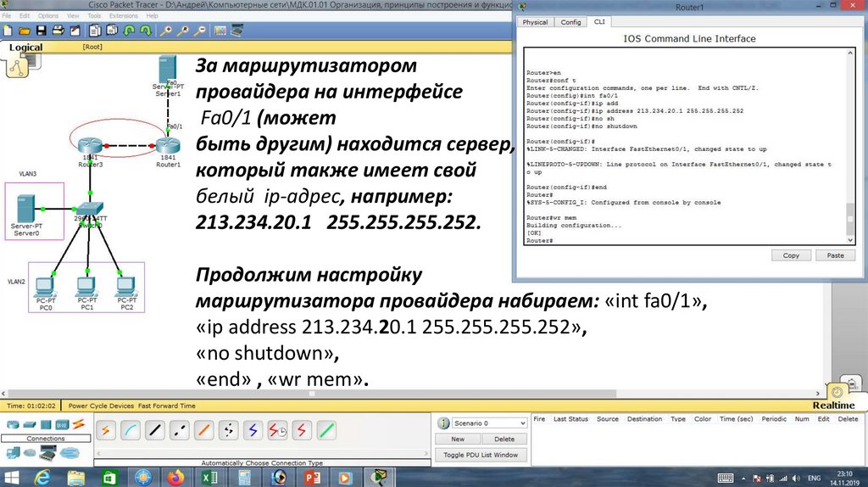Pick the Phone line connection
Viewport: 868px width, 487px height.
coord(228,430)
